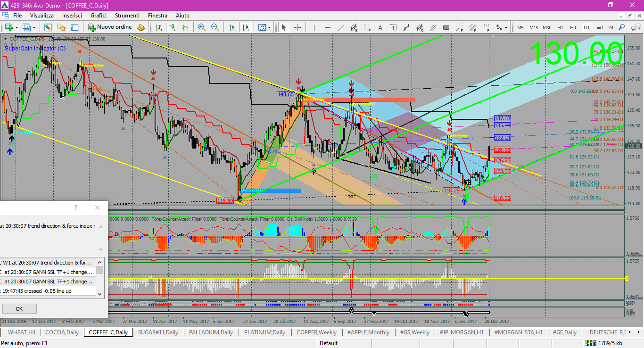Select the rectangle shape tool
The image size is (644, 348).
pyautogui.click(x=446, y=27)
